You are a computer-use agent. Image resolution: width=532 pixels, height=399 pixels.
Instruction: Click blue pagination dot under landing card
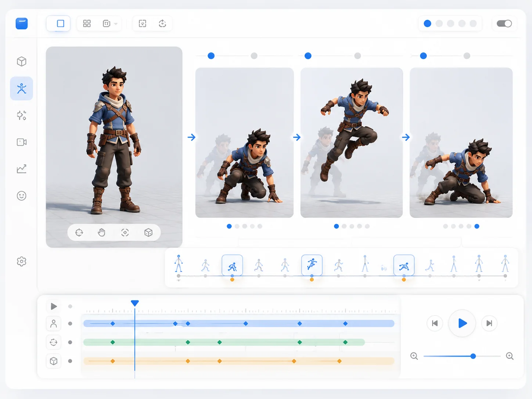pyautogui.click(x=477, y=226)
